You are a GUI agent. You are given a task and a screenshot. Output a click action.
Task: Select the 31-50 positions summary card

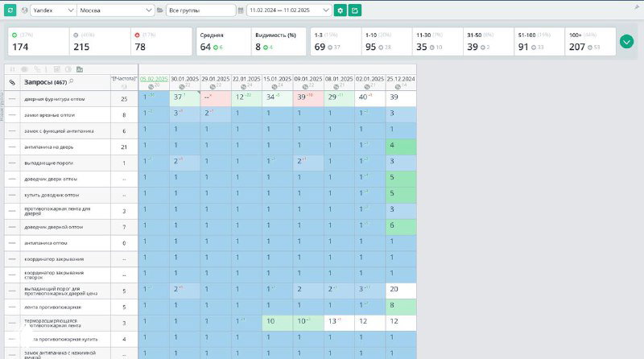[489, 42]
